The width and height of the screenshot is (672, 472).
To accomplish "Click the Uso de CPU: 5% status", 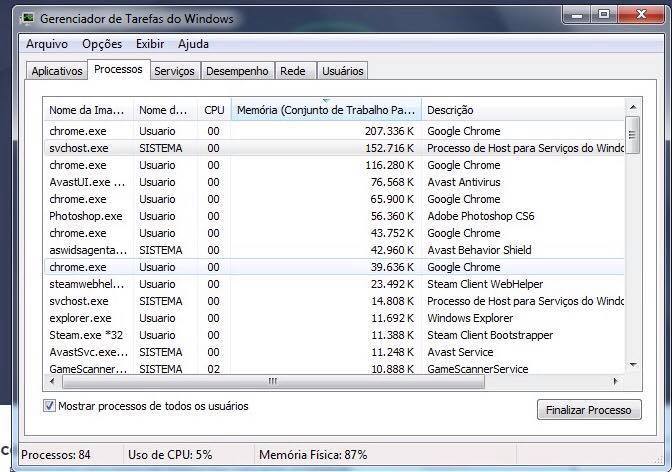I will pos(170,455).
